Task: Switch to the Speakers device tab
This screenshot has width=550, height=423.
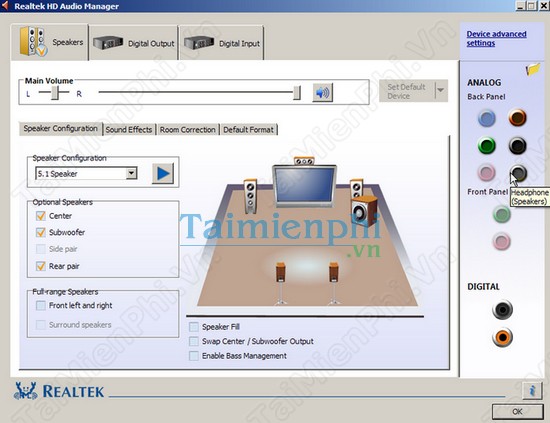Action: (50, 42)
